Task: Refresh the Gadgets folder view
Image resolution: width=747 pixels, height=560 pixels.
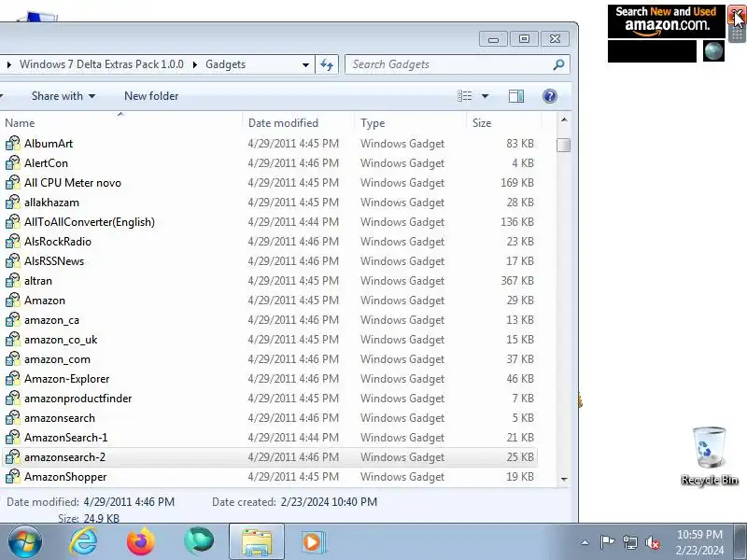Action: click(327, 64)
